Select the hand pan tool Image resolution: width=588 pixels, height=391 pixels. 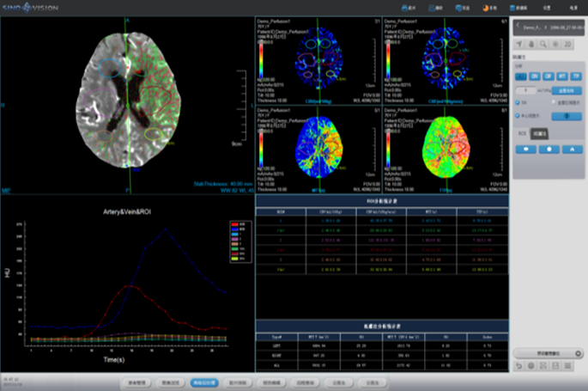point(532,43)
